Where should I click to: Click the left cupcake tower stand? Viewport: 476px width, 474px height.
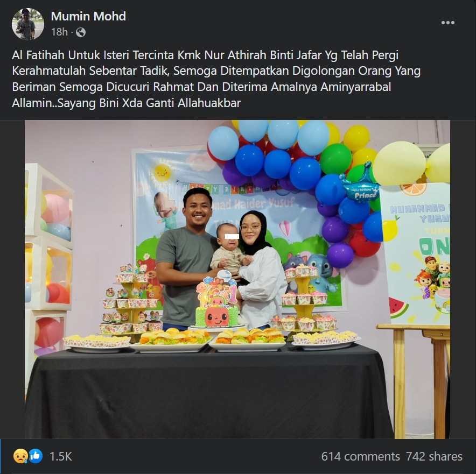click(x=131, y=300)
